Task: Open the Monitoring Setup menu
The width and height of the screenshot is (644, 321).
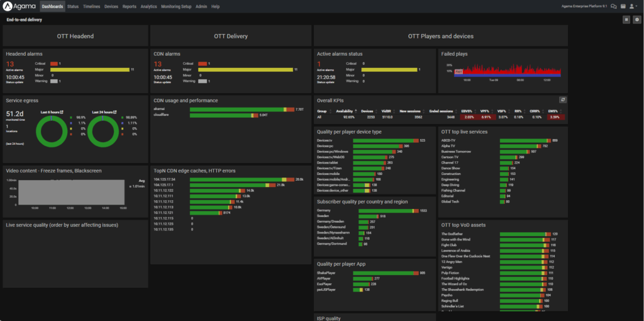Action: (176, 6)
